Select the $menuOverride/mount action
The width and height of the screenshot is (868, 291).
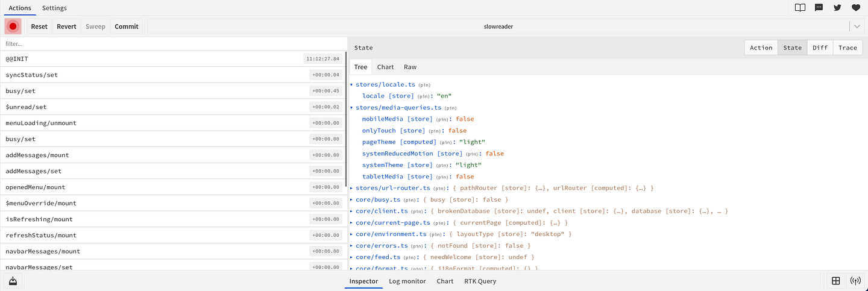(172, 203)
